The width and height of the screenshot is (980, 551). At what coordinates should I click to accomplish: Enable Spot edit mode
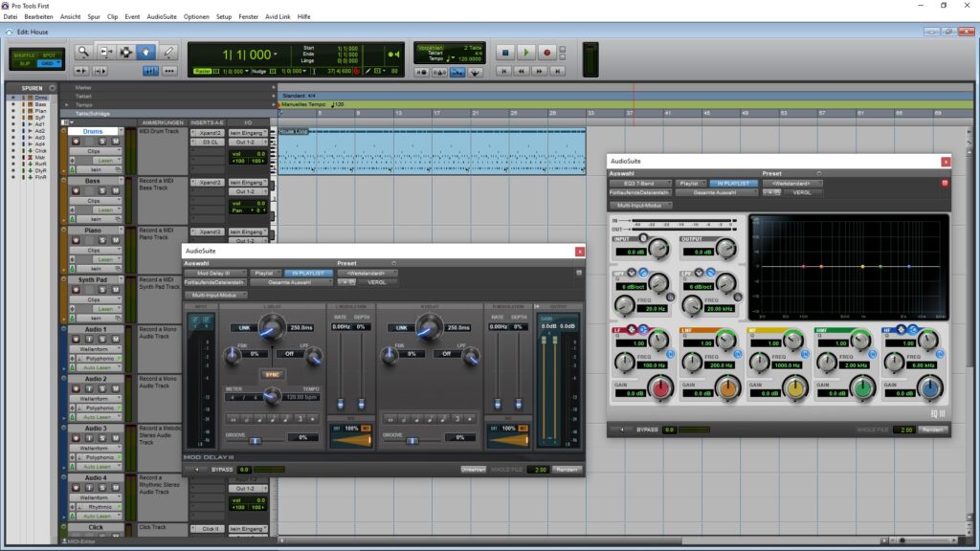pyautogui.click(x=49, y=55)
